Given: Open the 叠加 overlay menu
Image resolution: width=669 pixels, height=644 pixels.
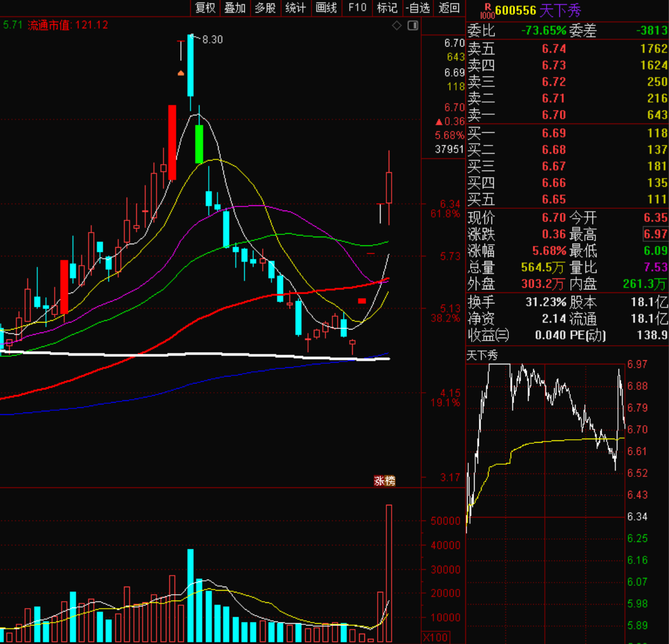Looking at the screenshot, I should tap(236, 8).
